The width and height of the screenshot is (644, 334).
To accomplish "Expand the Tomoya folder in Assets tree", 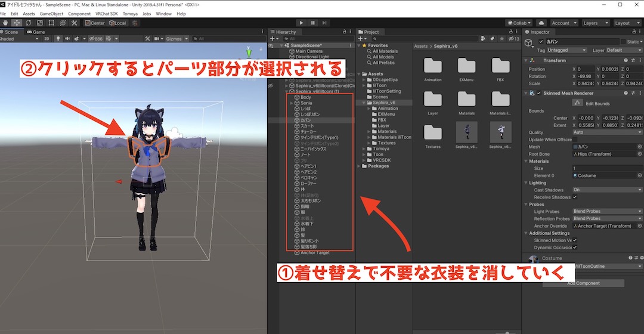I will pos(364,149).
